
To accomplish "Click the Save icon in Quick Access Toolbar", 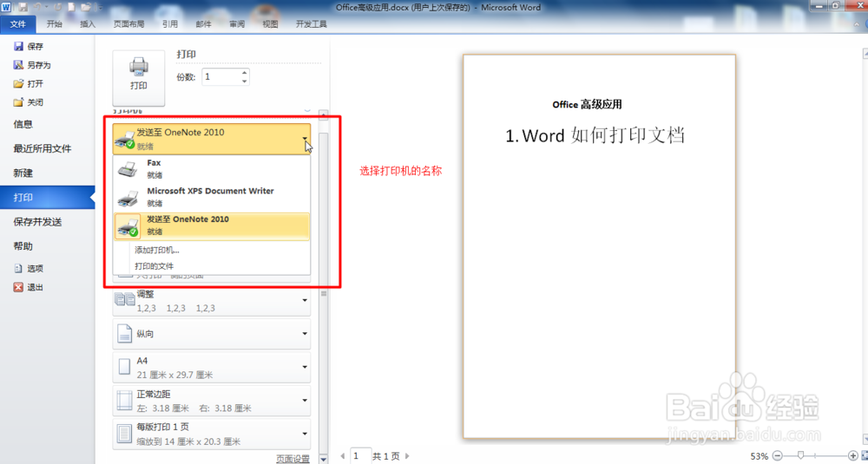I will [x=23, y=7].
